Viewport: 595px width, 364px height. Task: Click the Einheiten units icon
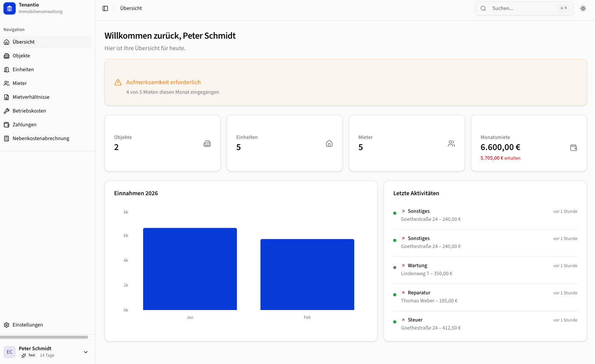pos(7,69)
